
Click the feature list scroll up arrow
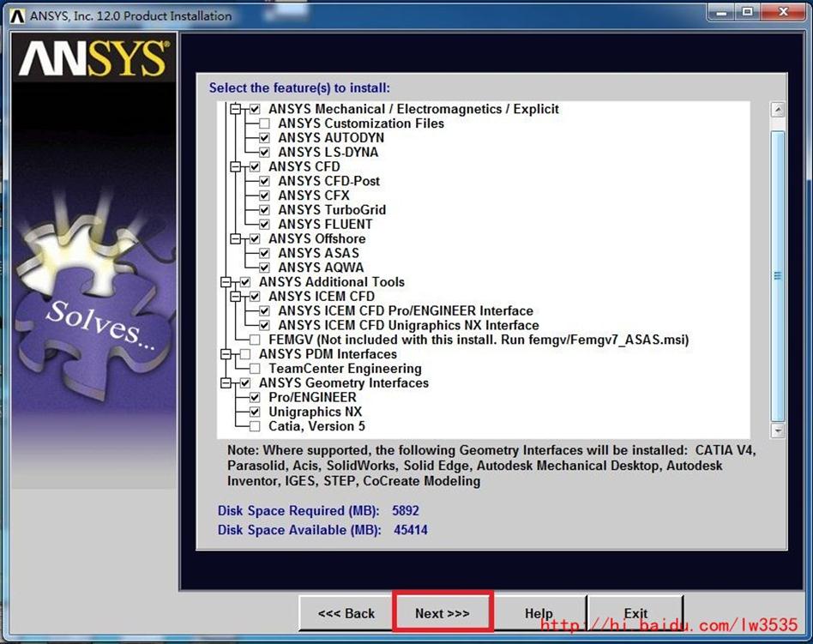click(777, 110)
